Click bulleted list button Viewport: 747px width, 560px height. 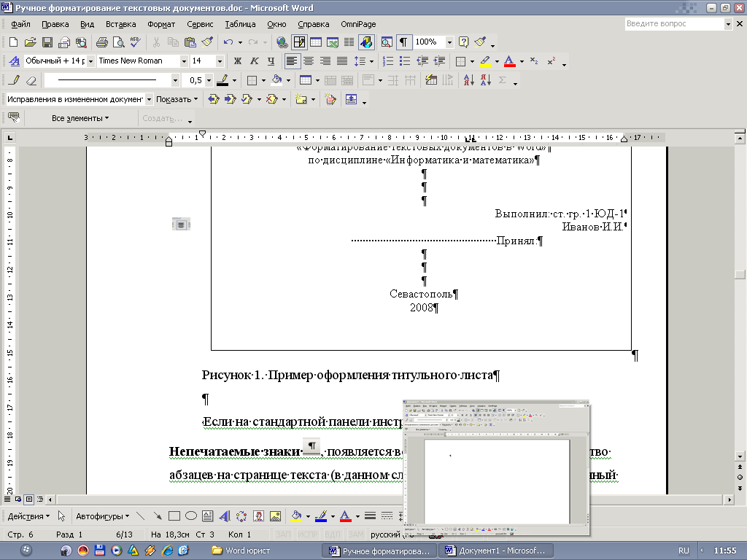pyautogui.click(x=405, y=61)
